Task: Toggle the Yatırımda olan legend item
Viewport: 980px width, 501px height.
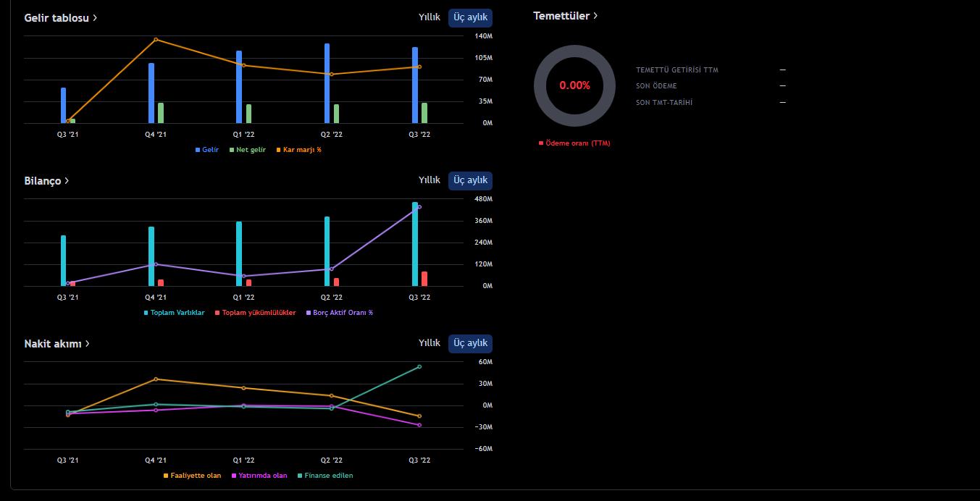Action: [x=259, y=476]
